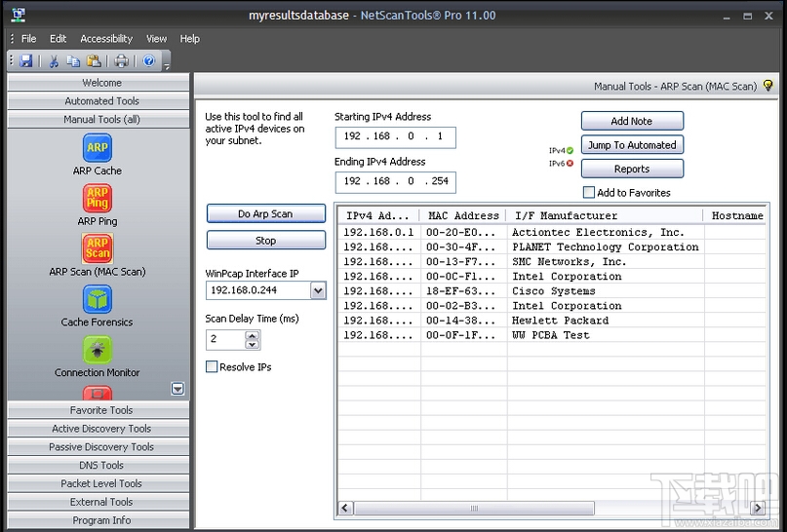Expand the Welcome section

coord(98,83)
